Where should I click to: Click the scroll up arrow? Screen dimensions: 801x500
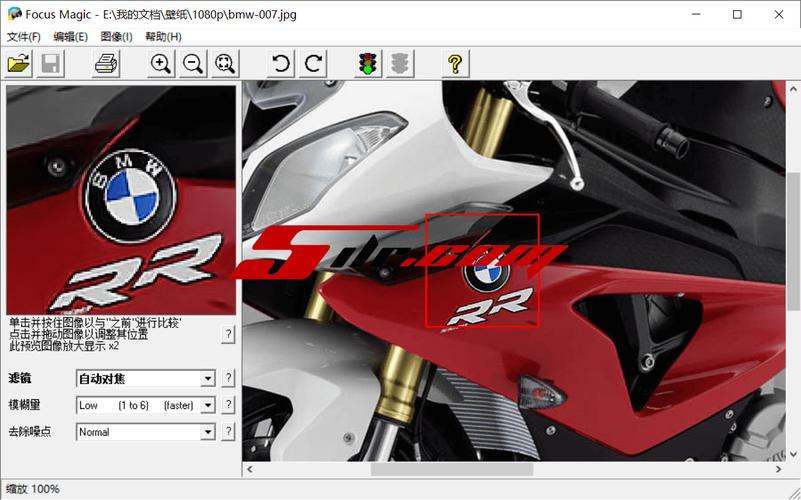pos(793,88)
